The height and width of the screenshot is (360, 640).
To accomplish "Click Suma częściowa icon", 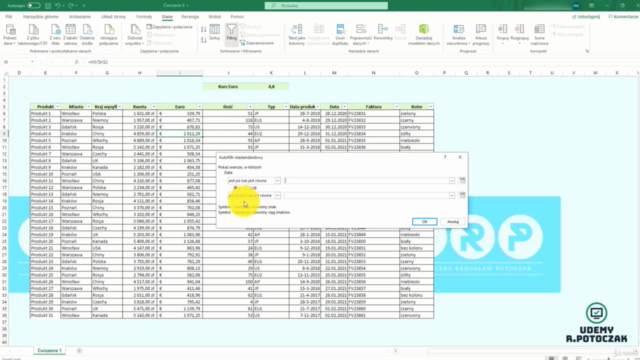I will [539, 35].
